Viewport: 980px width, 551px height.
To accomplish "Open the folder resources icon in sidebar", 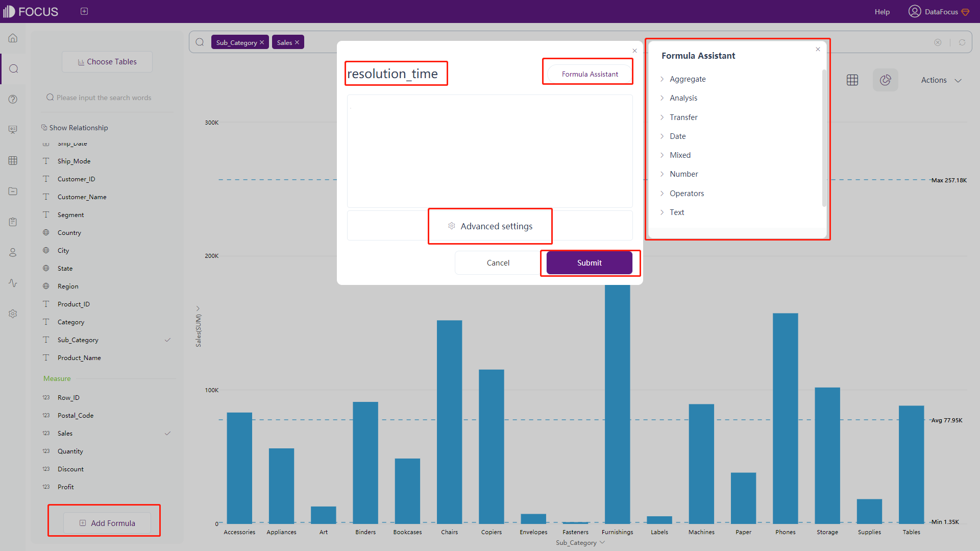I will pos(13,191).
